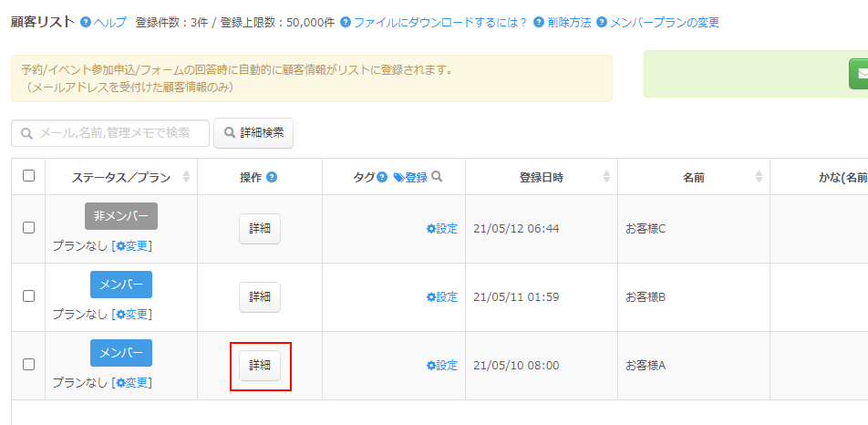Sort by 名前 column arrows
The height and width of the screenshot is (425, 868).
[759, 177]
